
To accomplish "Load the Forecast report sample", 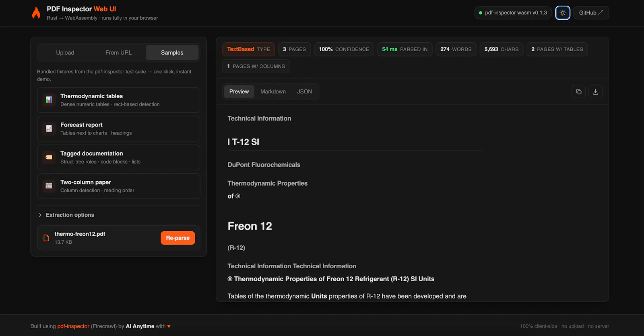I will (x=118, y=129).
